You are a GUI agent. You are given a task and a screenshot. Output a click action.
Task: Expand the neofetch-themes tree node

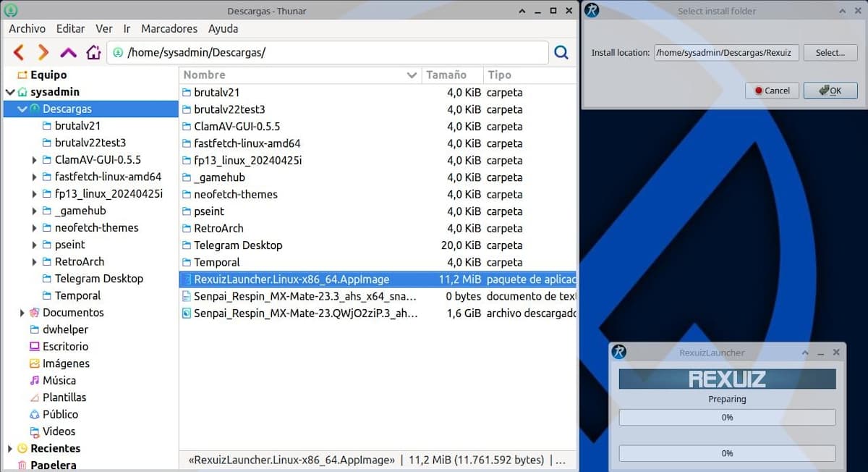point(34,228)
